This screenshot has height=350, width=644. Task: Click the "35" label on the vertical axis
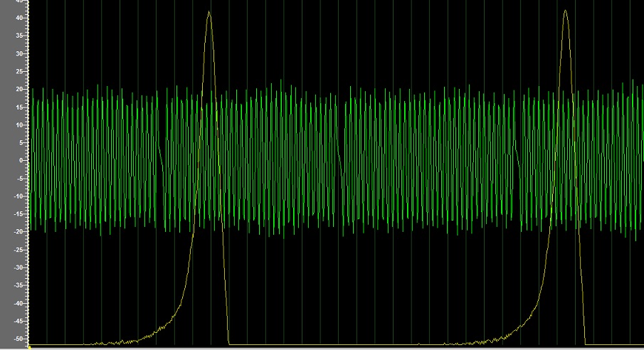click(19, 36)
